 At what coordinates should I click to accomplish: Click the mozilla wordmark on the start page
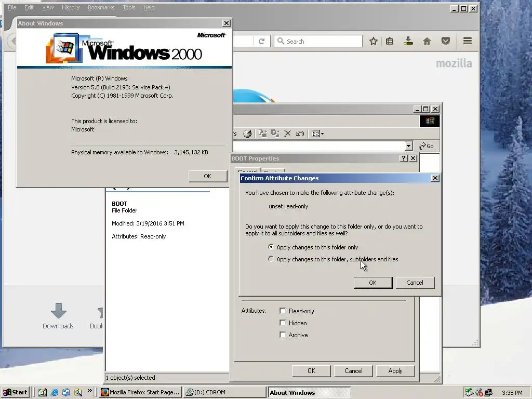click(x=454, y=63)
